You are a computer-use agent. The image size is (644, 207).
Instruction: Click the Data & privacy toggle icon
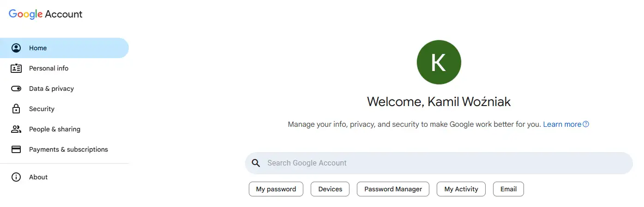pyautogui.click(x=16, y=89)
